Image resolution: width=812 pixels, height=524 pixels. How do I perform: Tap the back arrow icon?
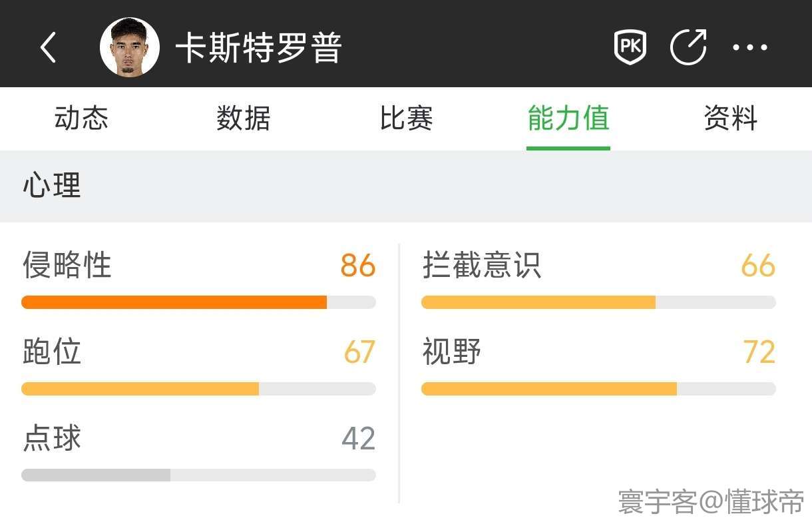[x=48, y=47]
